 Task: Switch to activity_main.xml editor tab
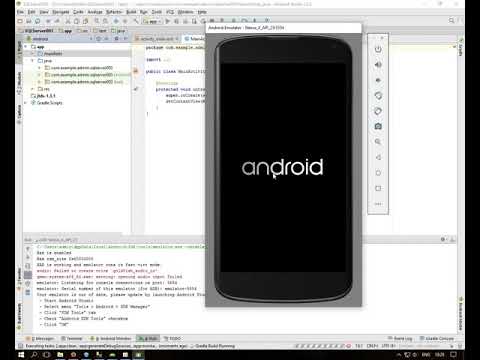coord(157,39)
